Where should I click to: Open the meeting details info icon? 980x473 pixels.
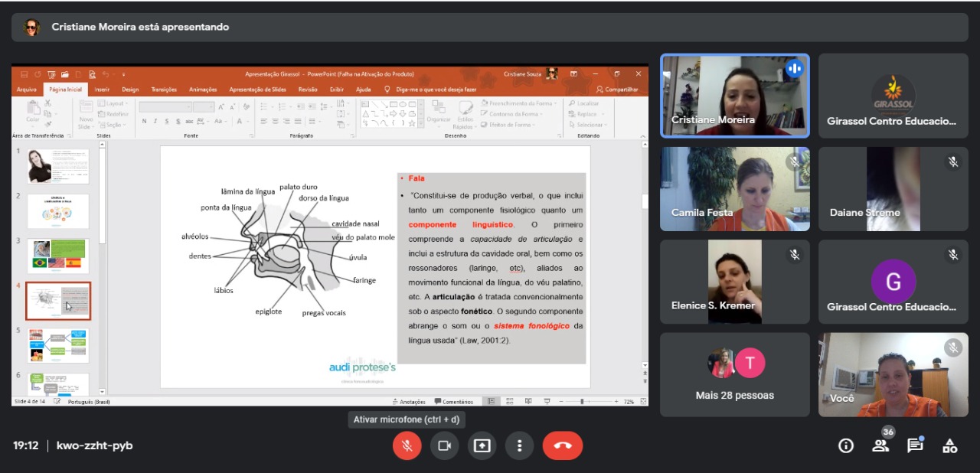pyautogui.click(x=846, y=445)
